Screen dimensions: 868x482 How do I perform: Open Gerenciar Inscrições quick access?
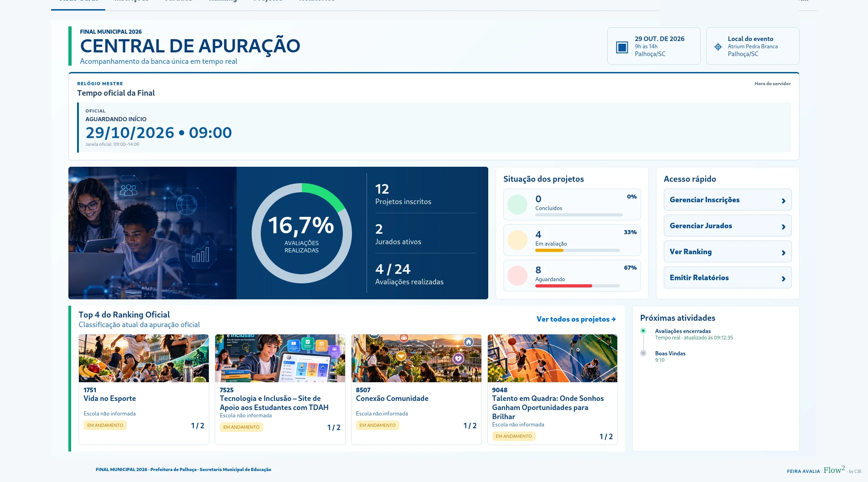point(728,200)
